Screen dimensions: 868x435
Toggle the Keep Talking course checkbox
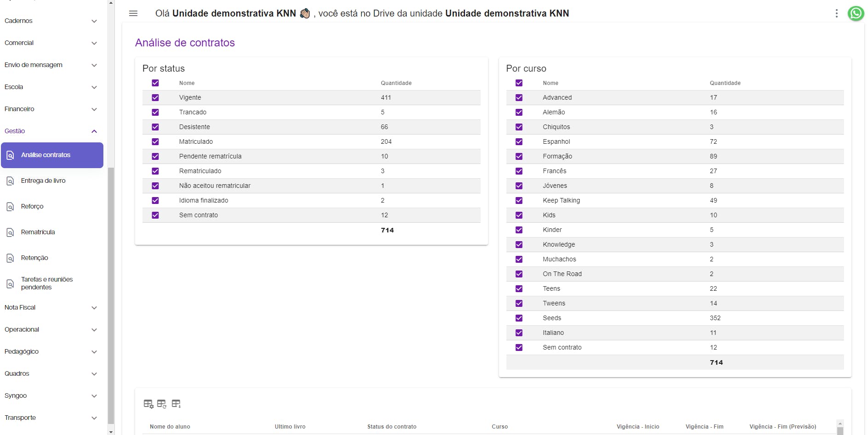point(519,200)
